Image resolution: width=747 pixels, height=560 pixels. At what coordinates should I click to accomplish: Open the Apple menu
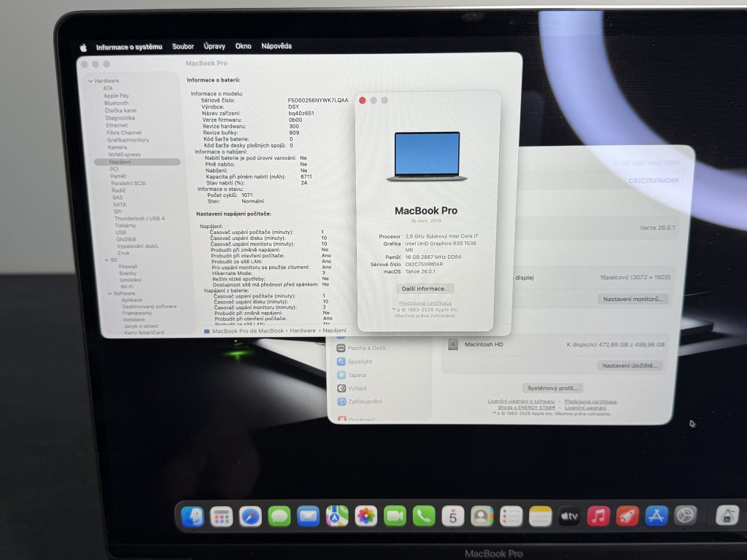[x=84, y=47]
